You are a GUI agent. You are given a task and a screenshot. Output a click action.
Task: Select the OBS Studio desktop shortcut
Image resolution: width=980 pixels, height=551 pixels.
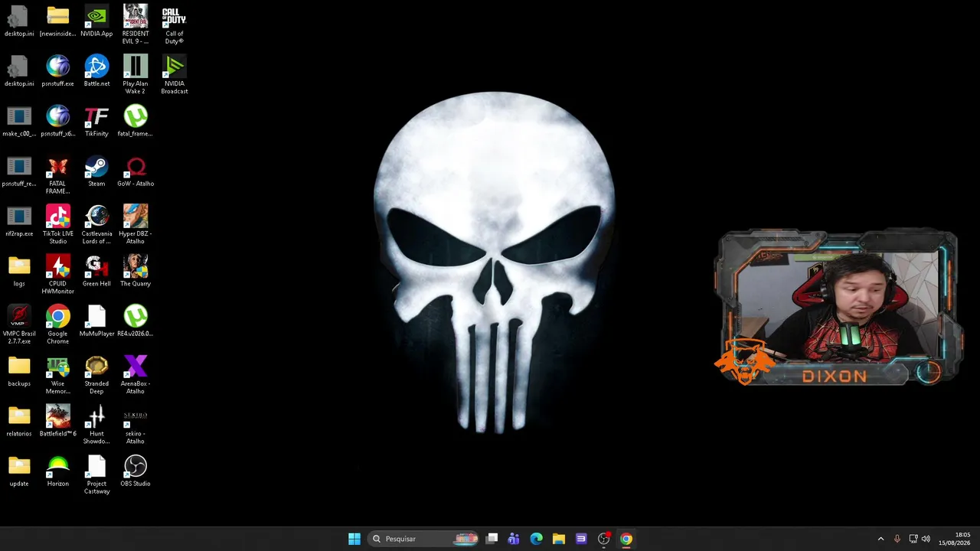(x=136, y=471)
